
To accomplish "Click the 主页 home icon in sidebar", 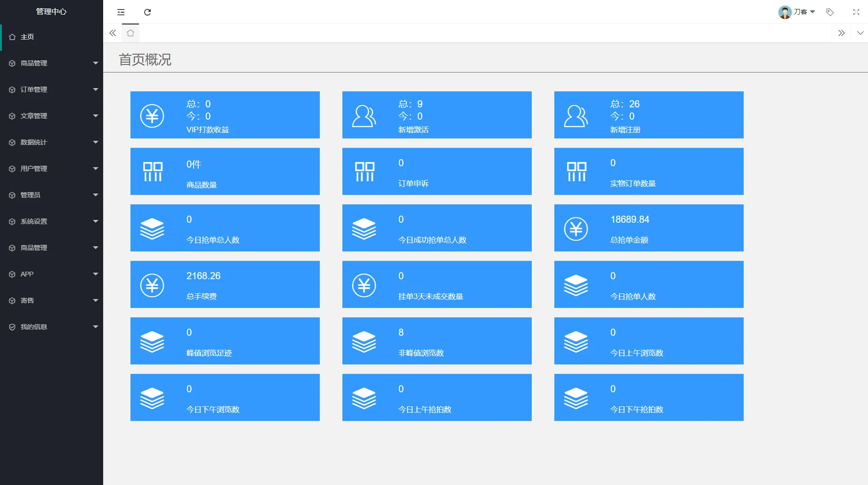I will [12, 36].
